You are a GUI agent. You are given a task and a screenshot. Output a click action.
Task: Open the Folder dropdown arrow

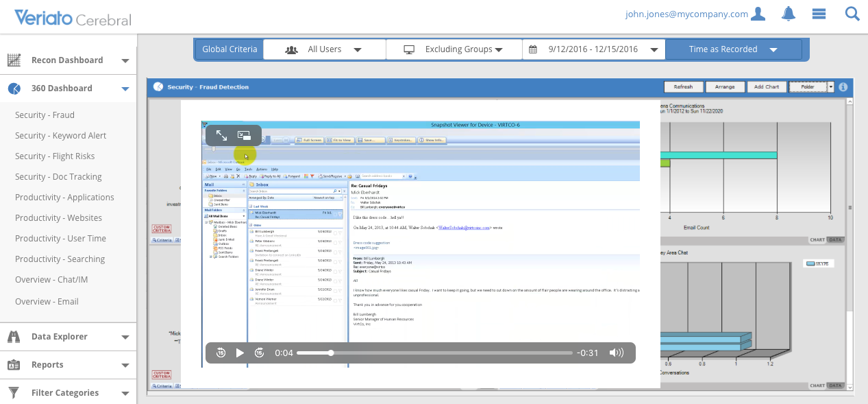click(x=830, y=87)
